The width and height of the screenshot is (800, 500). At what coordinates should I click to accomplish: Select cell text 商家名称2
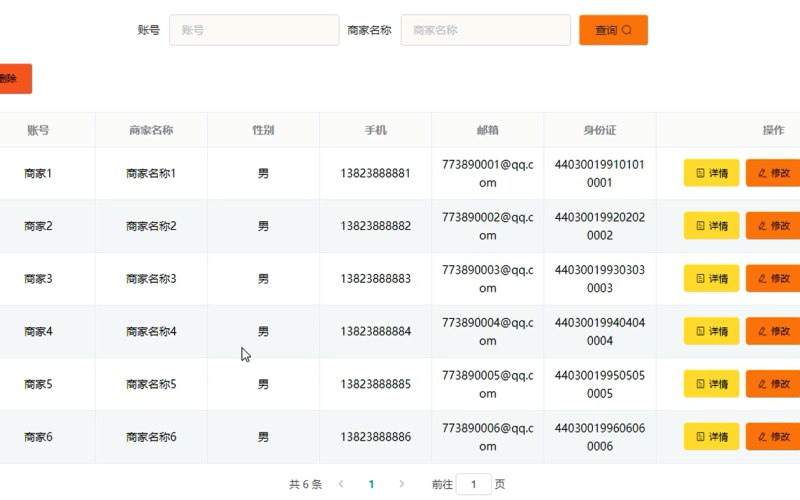[x=151, y=226]
